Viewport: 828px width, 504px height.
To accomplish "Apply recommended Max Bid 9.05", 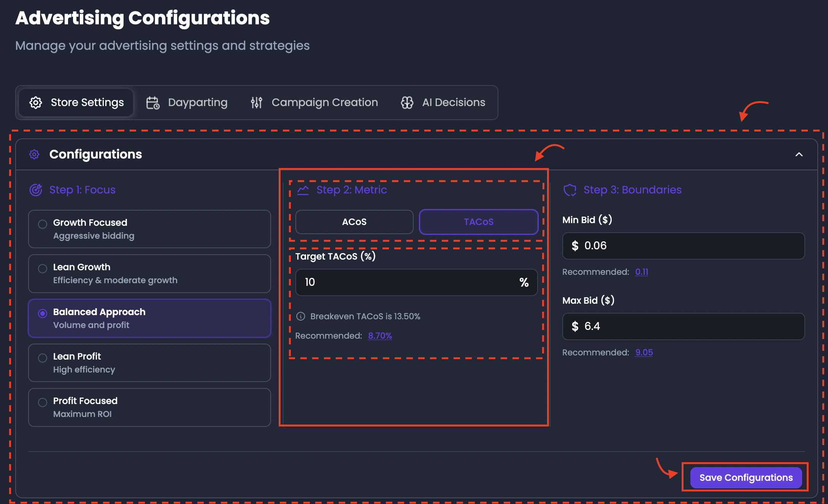I will click(644, 353).
